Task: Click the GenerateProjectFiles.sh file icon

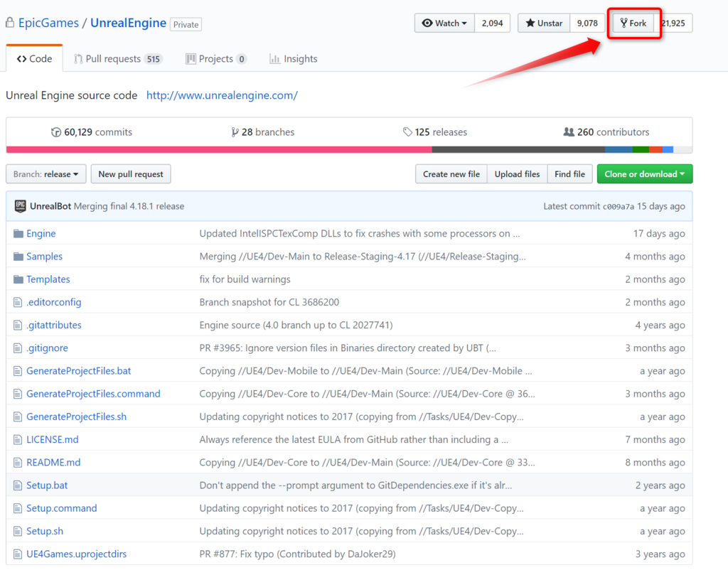Action: point(18,416)
